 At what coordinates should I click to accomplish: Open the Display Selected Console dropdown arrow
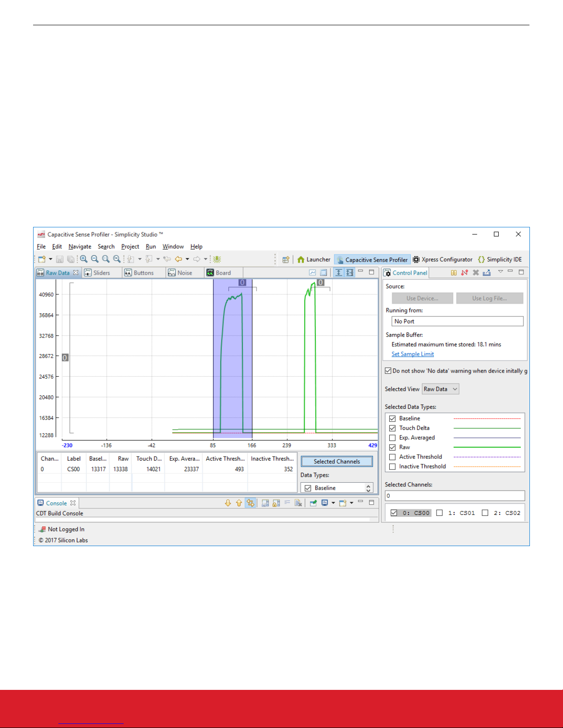tap(333, 503)
